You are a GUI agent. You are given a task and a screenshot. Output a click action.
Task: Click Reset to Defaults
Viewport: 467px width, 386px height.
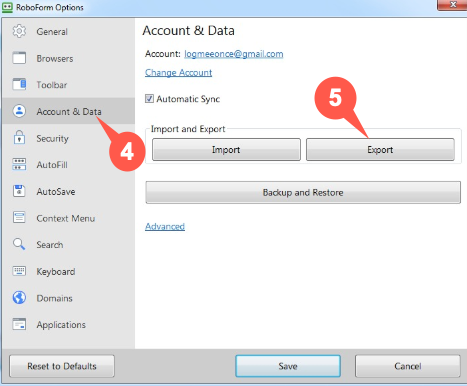62,366
